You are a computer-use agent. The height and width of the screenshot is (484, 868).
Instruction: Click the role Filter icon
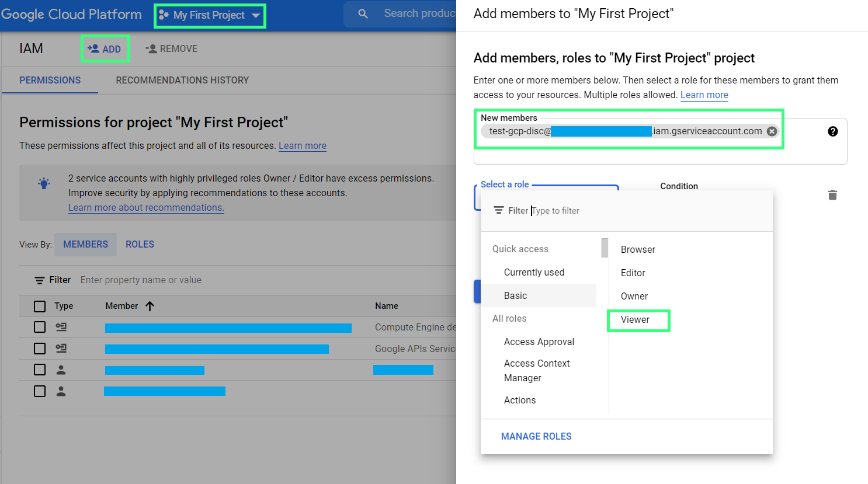point(499,210)
